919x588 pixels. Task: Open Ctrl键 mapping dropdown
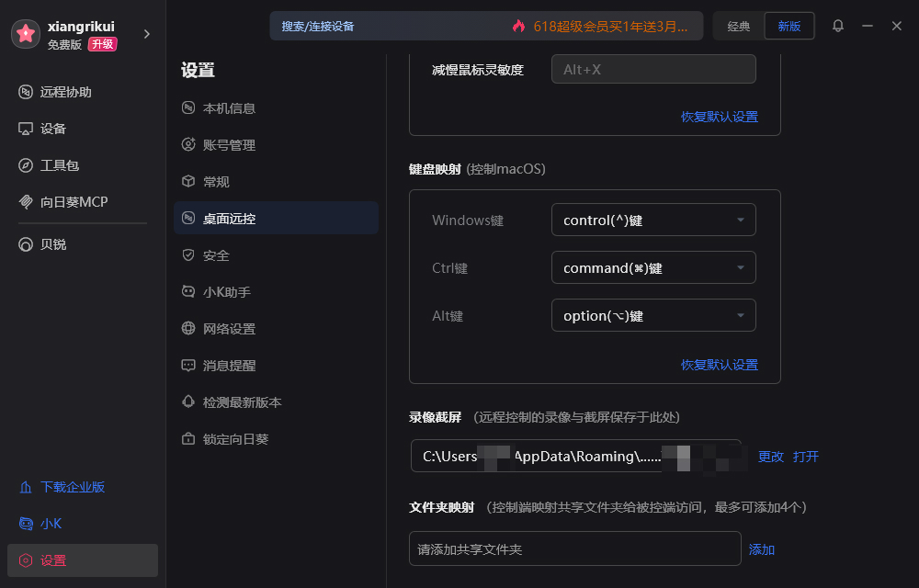pyautogui.click(x=653, y=267)
